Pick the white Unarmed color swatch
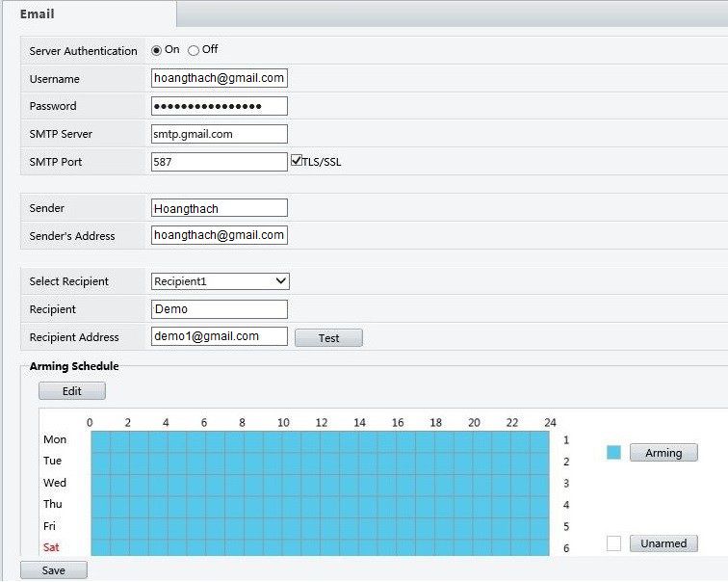 pos(613,543)
